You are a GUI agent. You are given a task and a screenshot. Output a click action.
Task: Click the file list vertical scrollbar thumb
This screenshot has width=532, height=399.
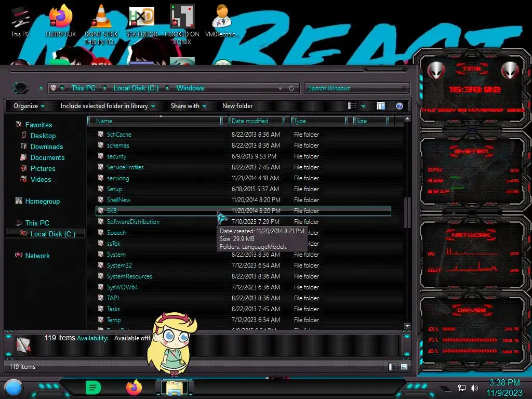pyautogui.click(x=407, y=212)
